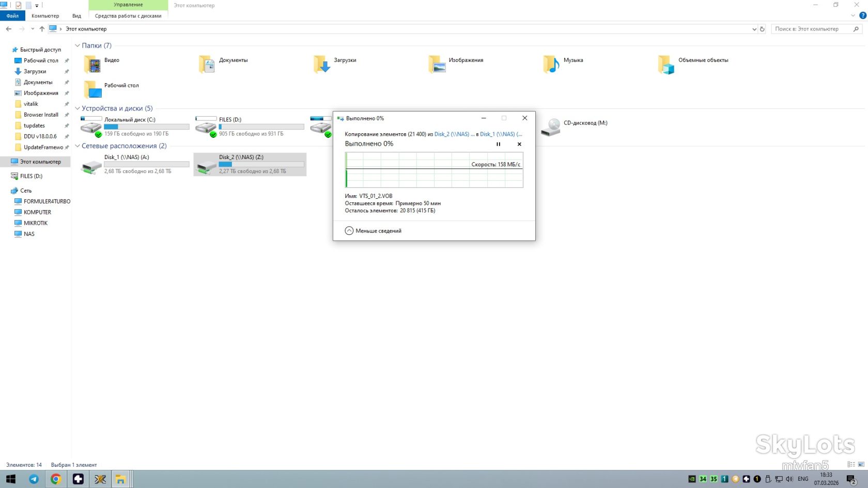
Task: Open Browser Install in quick access
Action: point(41,115)
